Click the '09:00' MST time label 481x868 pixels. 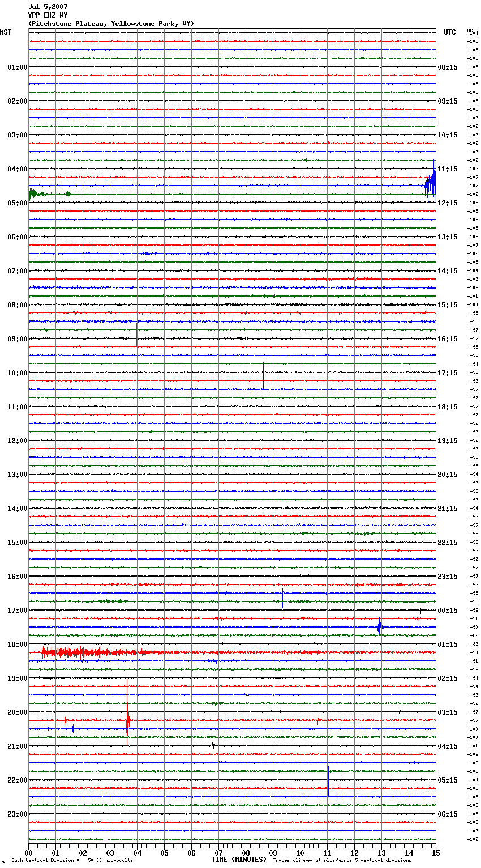tap(18, 339)
